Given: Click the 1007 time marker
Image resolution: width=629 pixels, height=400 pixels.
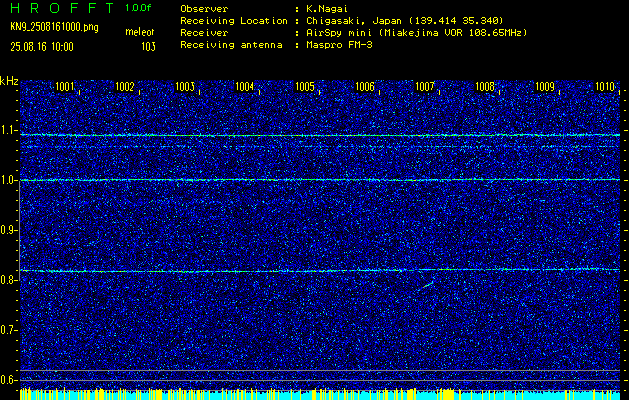Looking at the screenshot, I should tap(425, 86).
